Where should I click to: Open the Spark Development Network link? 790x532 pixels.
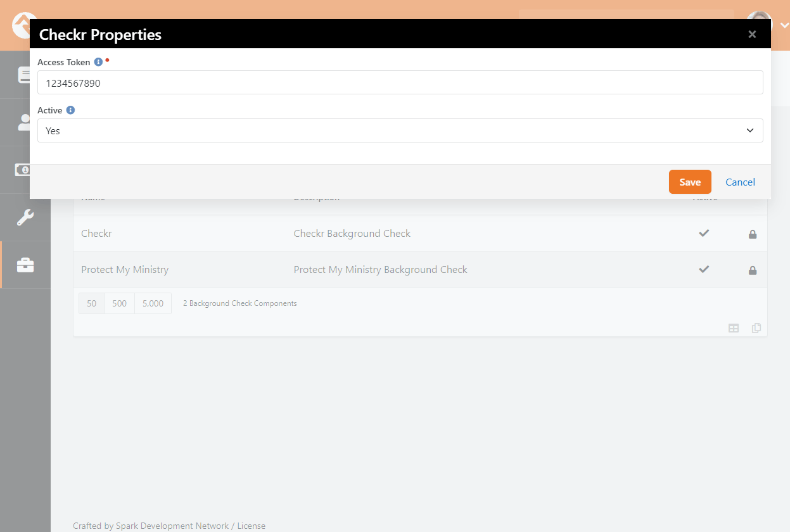[x=172, y=526]
